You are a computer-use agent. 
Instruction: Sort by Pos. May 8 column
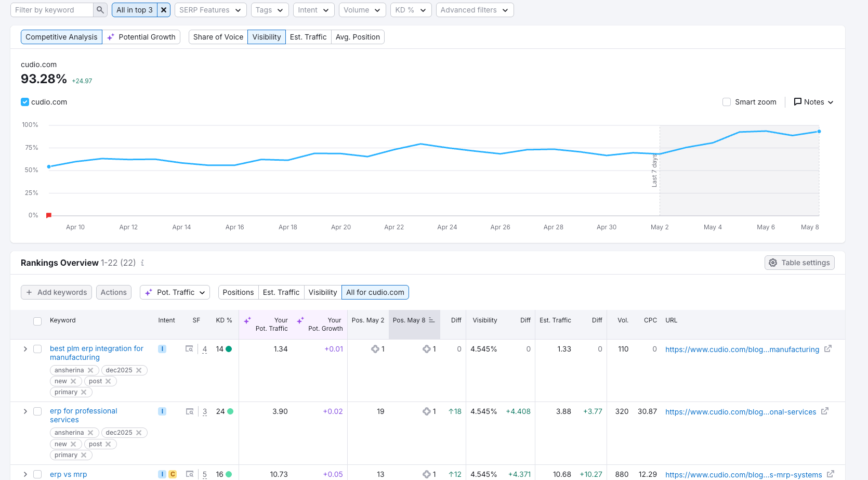(x=414, y=320)
